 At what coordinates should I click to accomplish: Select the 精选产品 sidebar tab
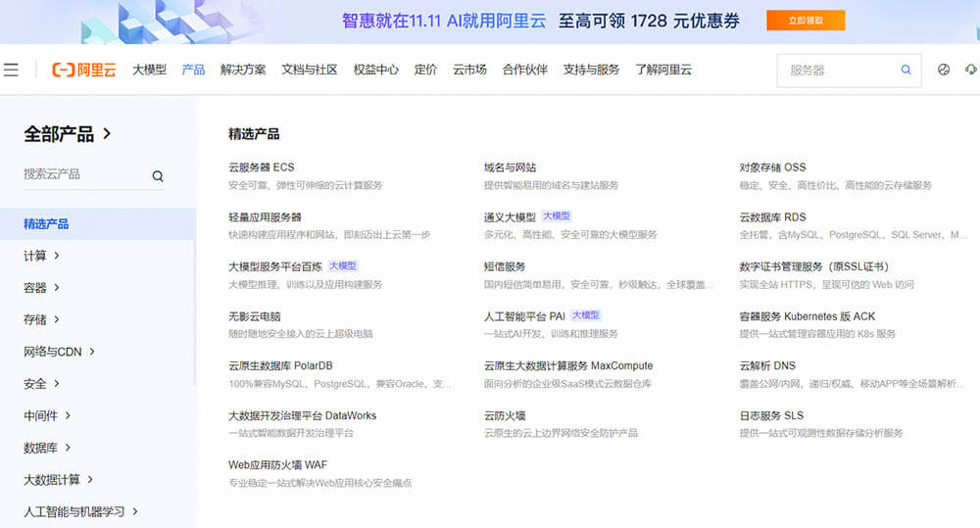pos(97,223)
